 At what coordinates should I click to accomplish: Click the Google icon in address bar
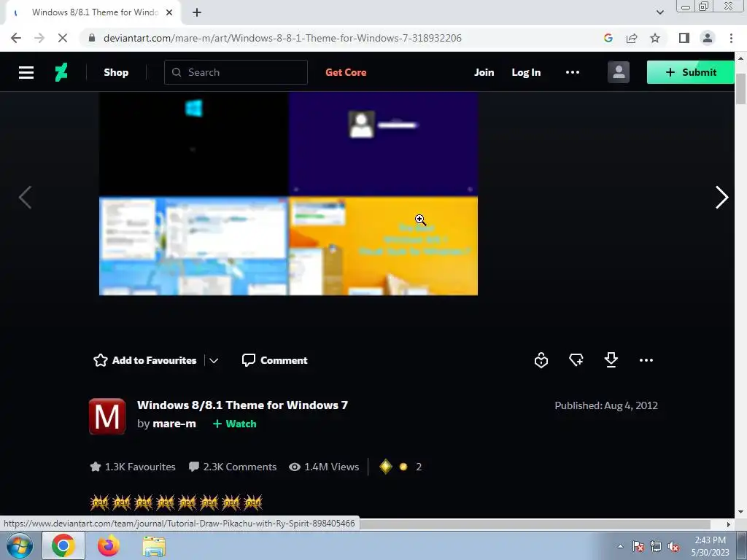[x=608, y=38]
